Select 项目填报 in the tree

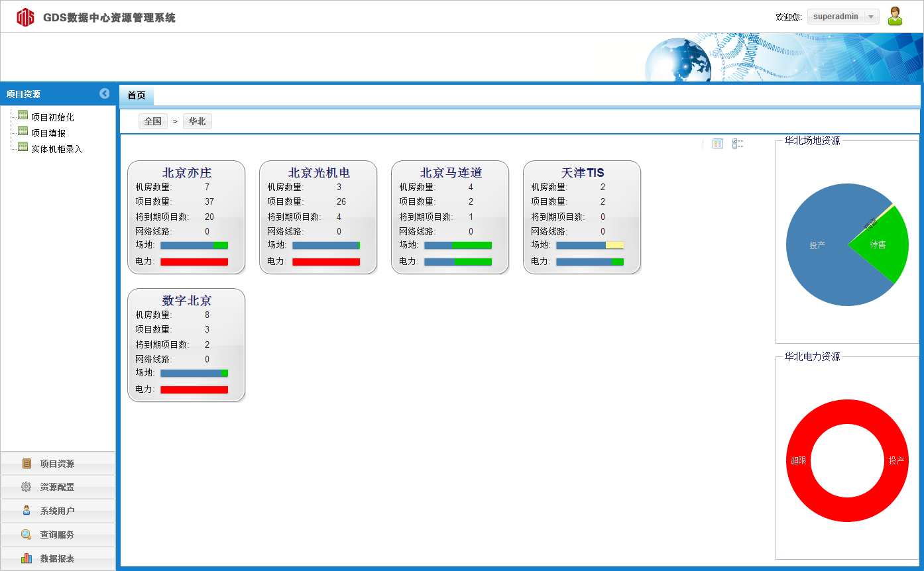point(48,133)
